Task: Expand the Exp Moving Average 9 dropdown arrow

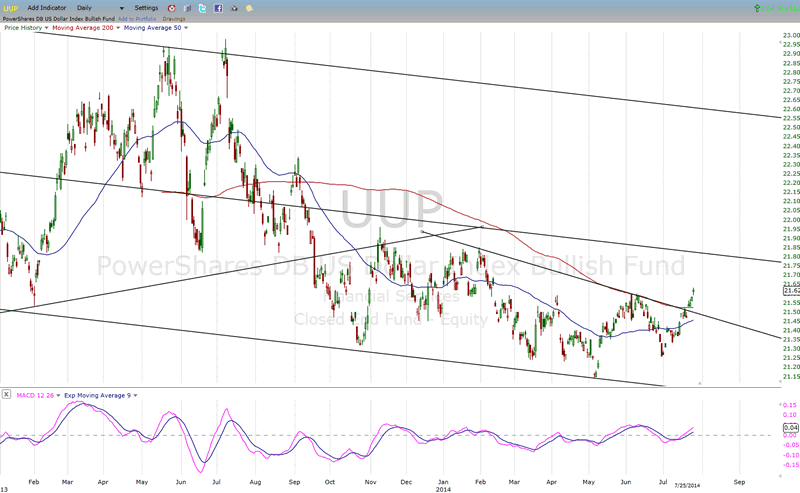Action: tap(135, 396)
